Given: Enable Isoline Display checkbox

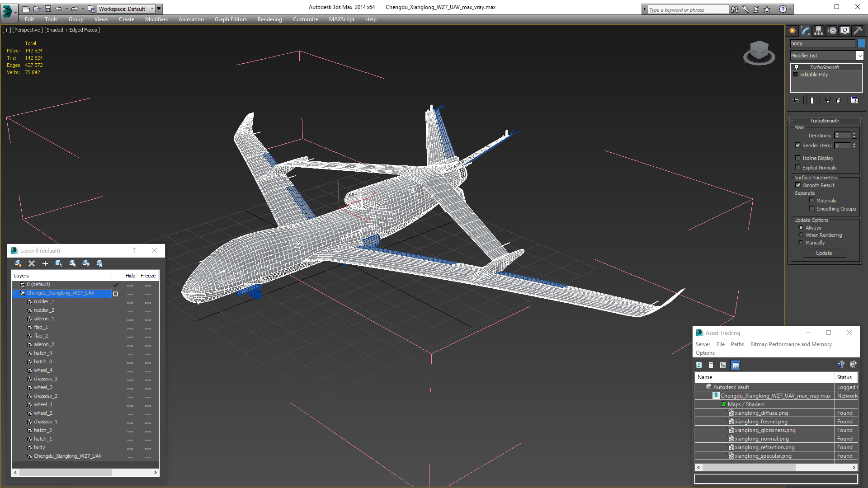Looking at the screenshot, I should (798, 158).
